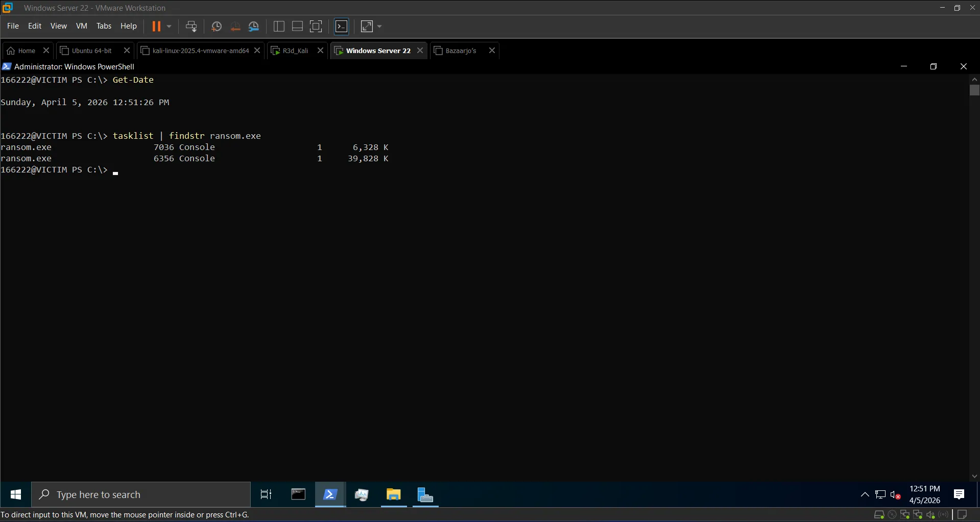Close the Ubuntu 64-bit tab
Screen dimensions: 980x522
[x=127, y=51]
